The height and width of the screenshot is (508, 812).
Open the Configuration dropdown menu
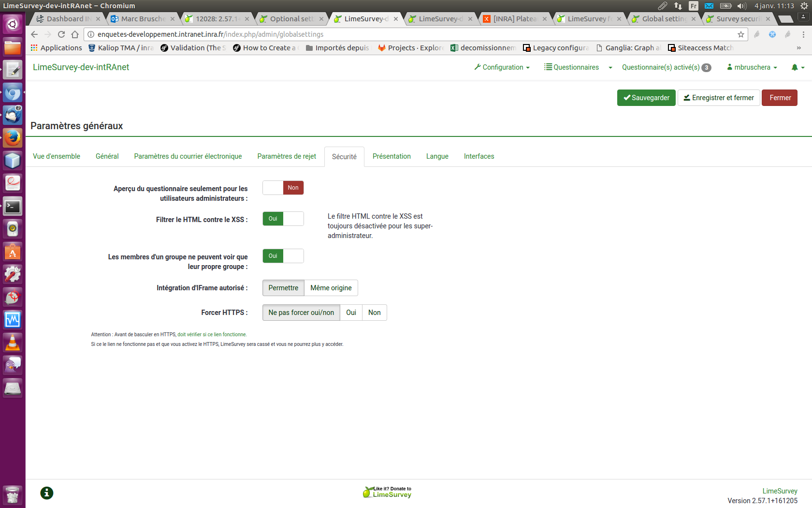502,67
